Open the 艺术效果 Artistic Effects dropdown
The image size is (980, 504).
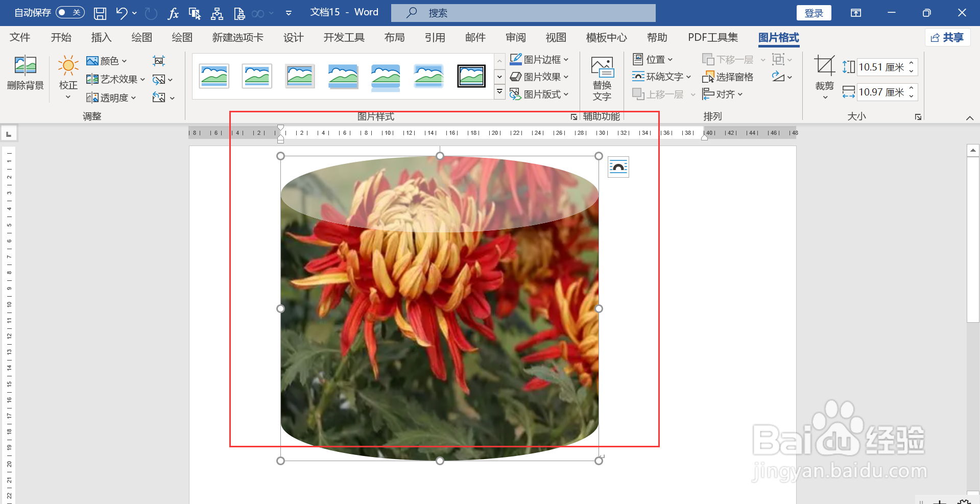click(x=115, y=79)
